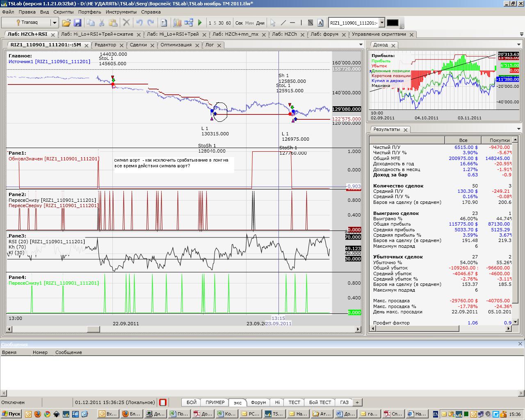Screen dimensions: 525x420
Task: Click the chart's horizontal scrollbar thumb
Action: coord(93,329)
